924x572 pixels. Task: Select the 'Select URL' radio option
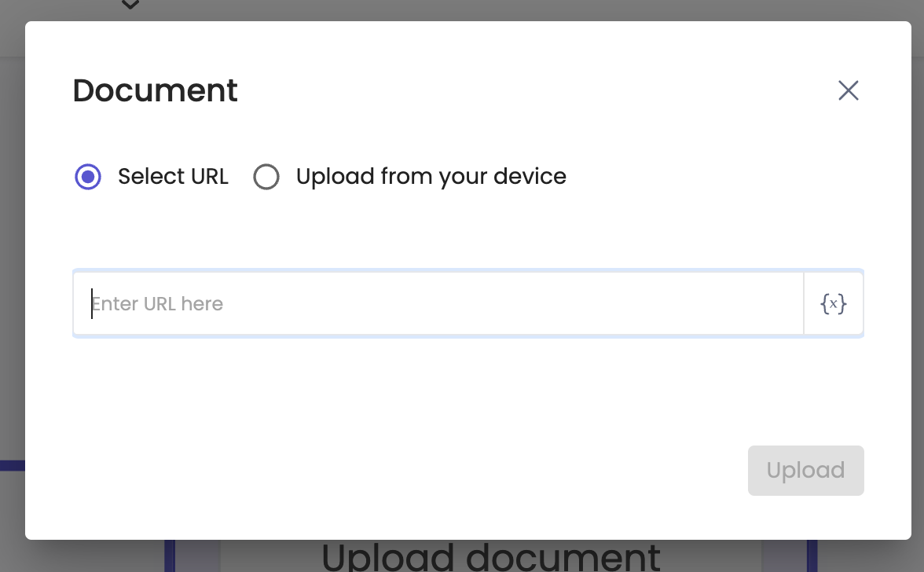point(88,177)
